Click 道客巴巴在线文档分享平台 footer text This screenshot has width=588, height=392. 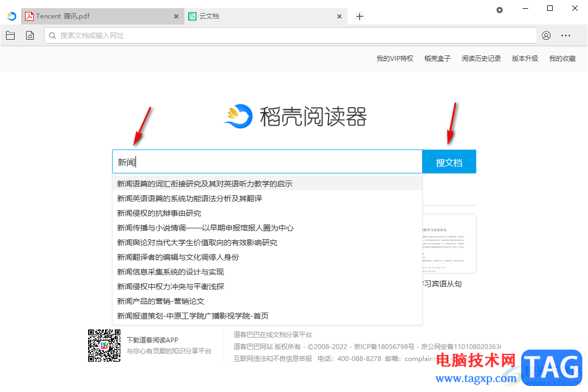[x=273, y=335]
